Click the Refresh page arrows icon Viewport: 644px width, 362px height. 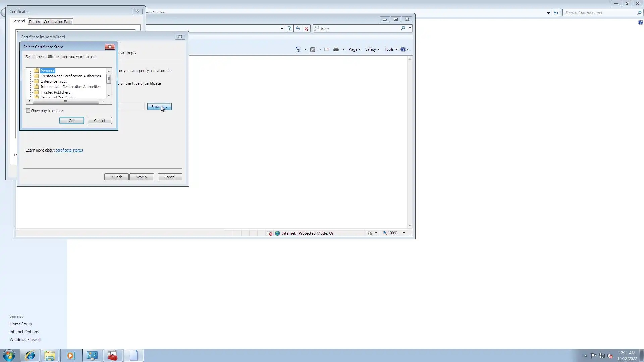298,29
